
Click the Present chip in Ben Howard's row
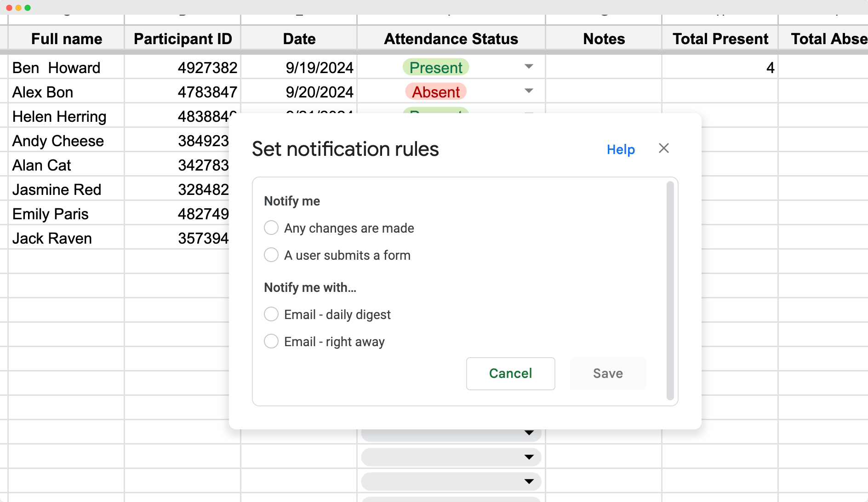pos(436,67)
